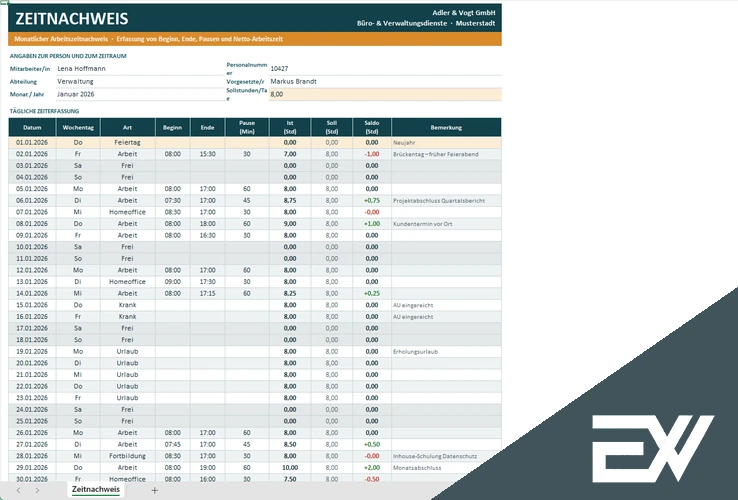Select remark Kundentermin vor Ort
Image resolution: width=738 pixels, height=500 pixels.
pyautogui.click(x=446, y=224)
